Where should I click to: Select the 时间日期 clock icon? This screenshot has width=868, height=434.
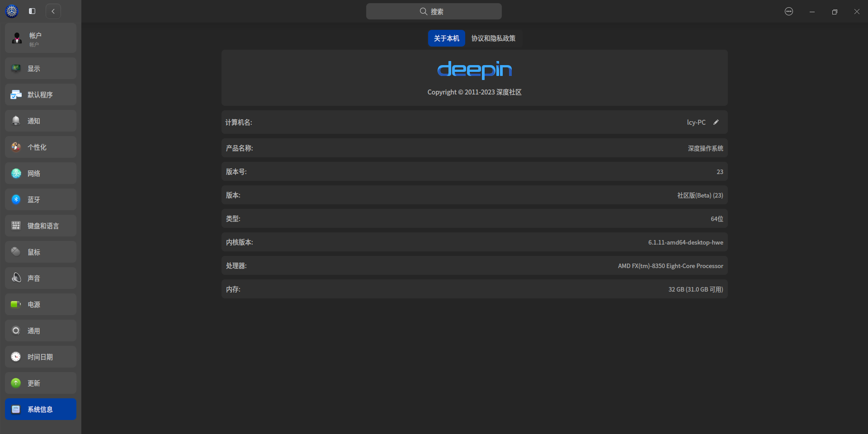pyautogui.click(x=16, y=357)
